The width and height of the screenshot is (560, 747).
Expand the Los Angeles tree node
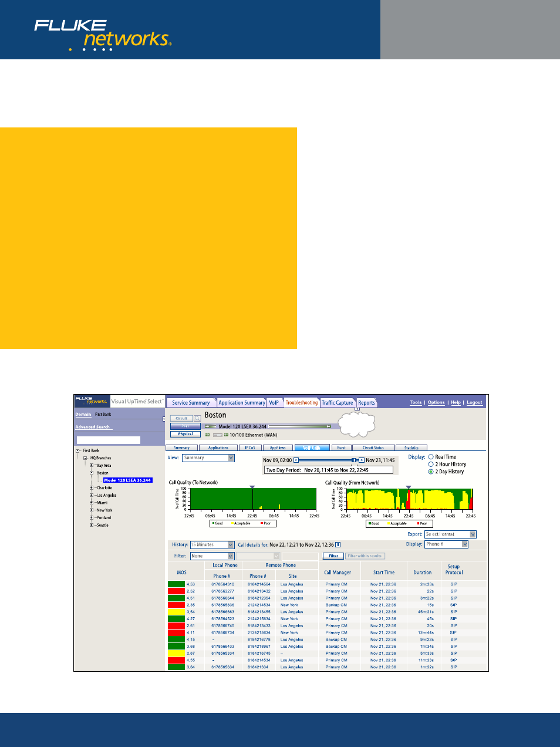tap(92, 496)
